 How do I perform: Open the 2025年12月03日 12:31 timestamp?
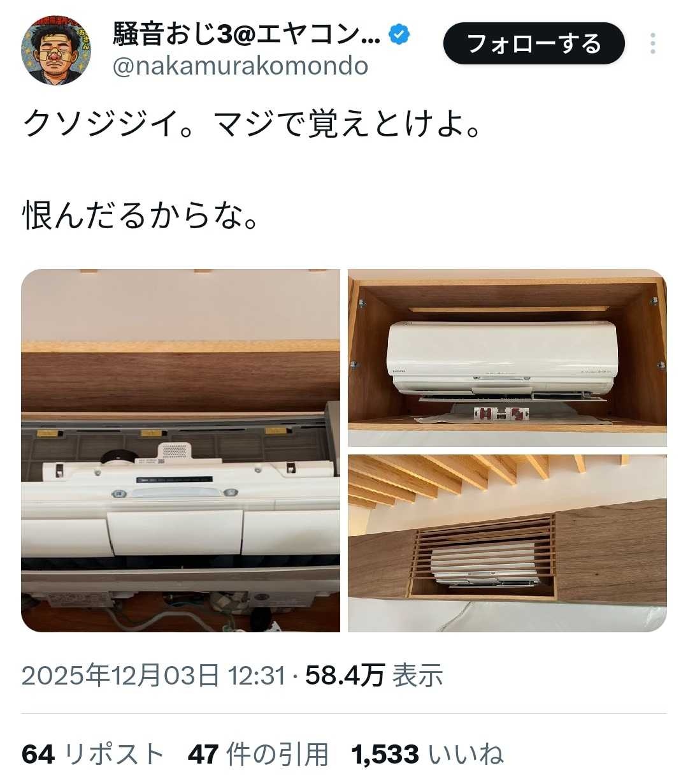[153, 675]
